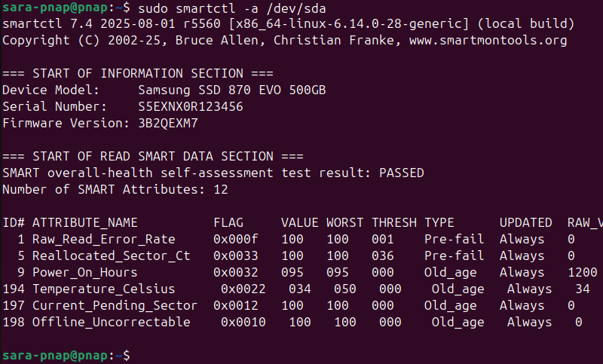Click the UPDATED column header

[525, 222]
